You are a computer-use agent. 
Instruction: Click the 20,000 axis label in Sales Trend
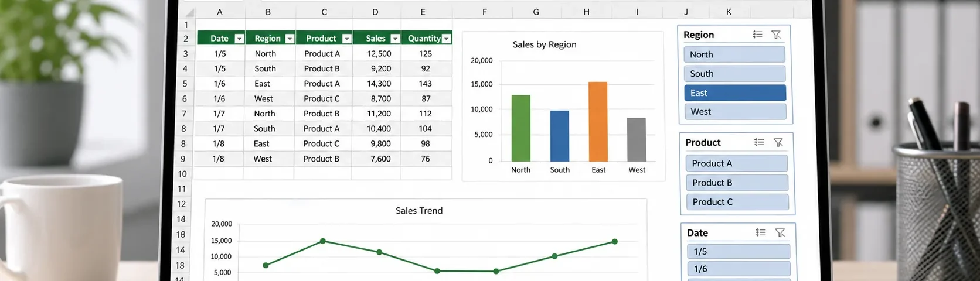coord(222,224)
